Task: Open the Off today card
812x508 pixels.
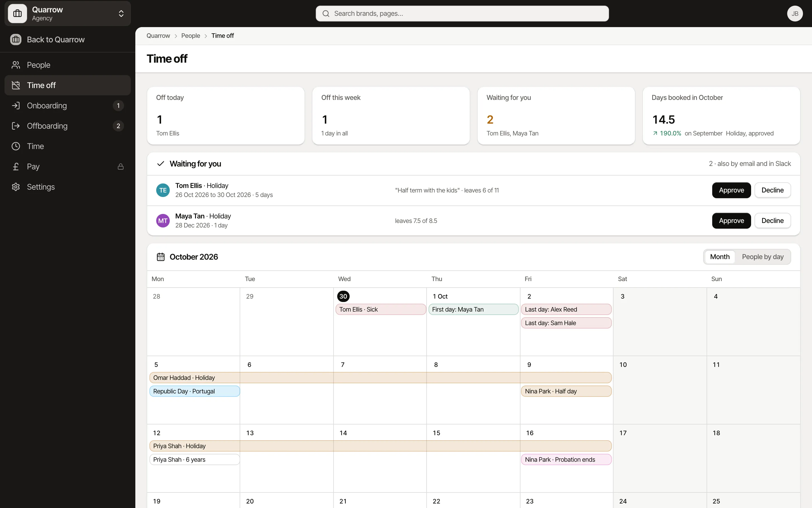Action: 226,116
